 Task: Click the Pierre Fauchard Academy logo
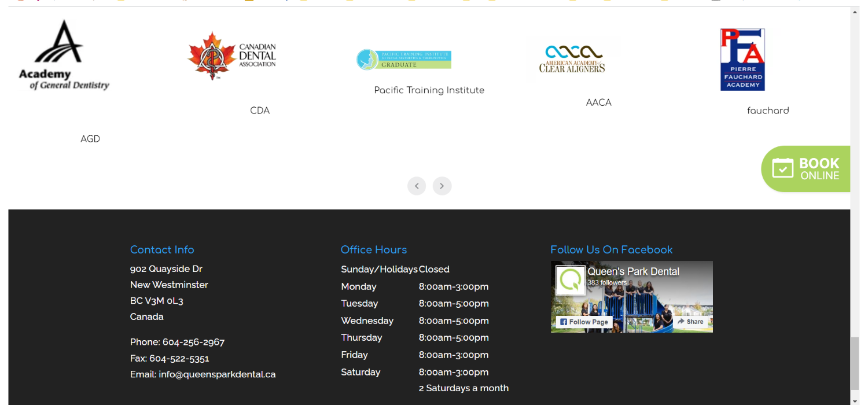tap(742, 60)
